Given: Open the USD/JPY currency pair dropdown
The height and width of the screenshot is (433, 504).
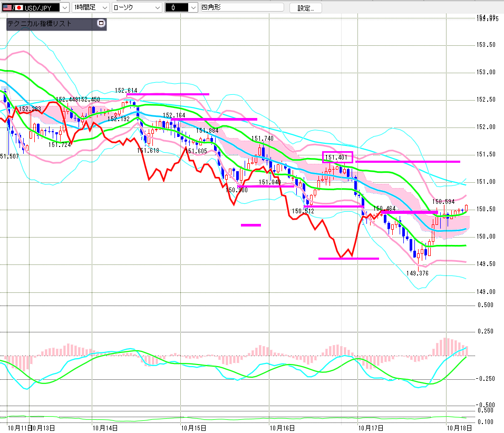Looking at the screenshot, I should click(x=64, y=8).
